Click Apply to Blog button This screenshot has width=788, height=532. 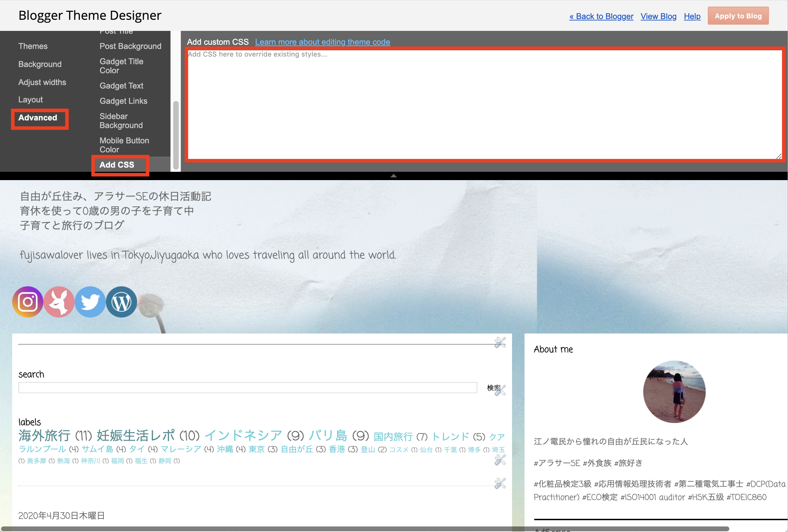click(x=738, y=16)
